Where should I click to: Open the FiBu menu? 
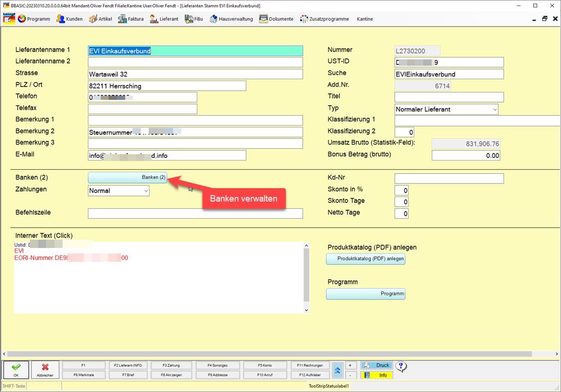[194, 19]
